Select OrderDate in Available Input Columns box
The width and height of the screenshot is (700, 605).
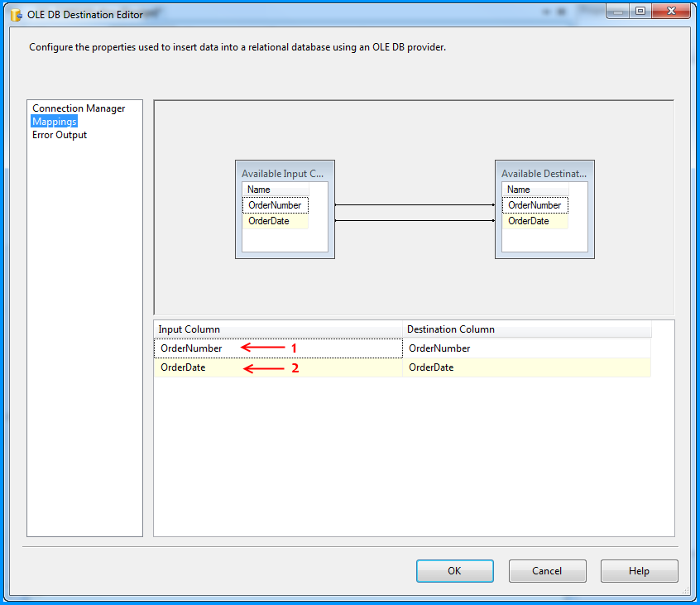coord(276,221)
